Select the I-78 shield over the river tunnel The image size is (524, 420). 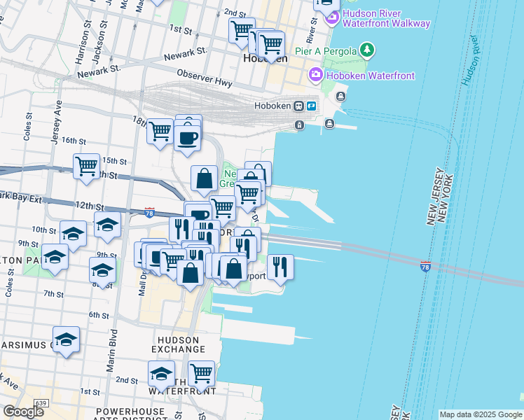coord(425,267)
